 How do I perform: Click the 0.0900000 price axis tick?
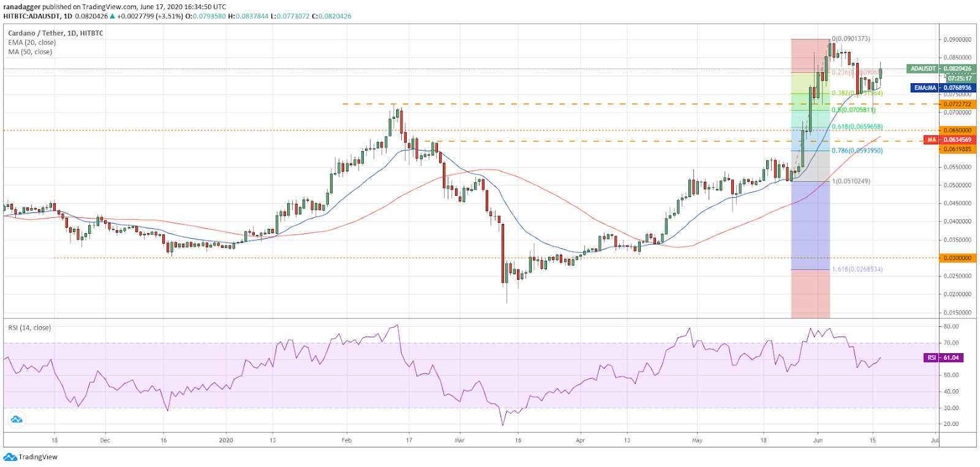click(957, 39)
